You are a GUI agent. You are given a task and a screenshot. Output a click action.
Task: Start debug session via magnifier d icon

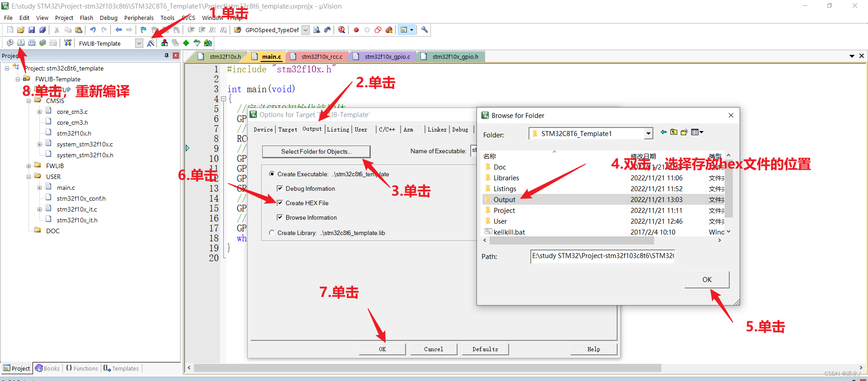[342, 30]
